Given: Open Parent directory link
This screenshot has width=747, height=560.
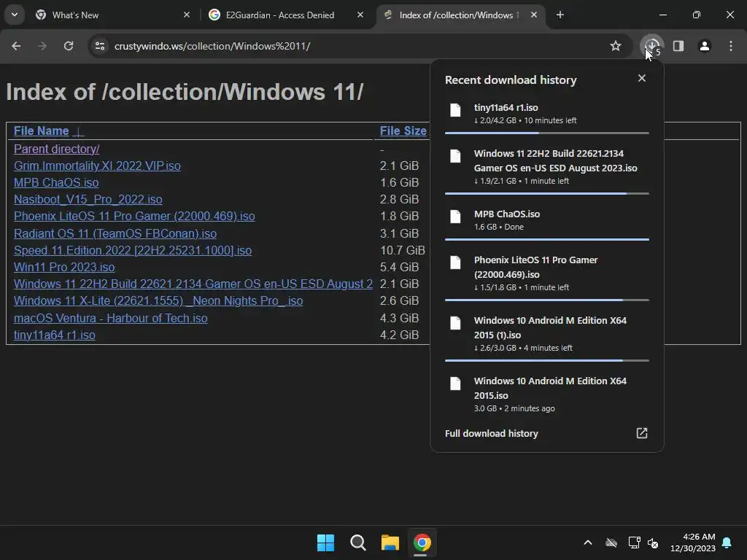Looking at the screenshot, I should (x=56, y=149).
